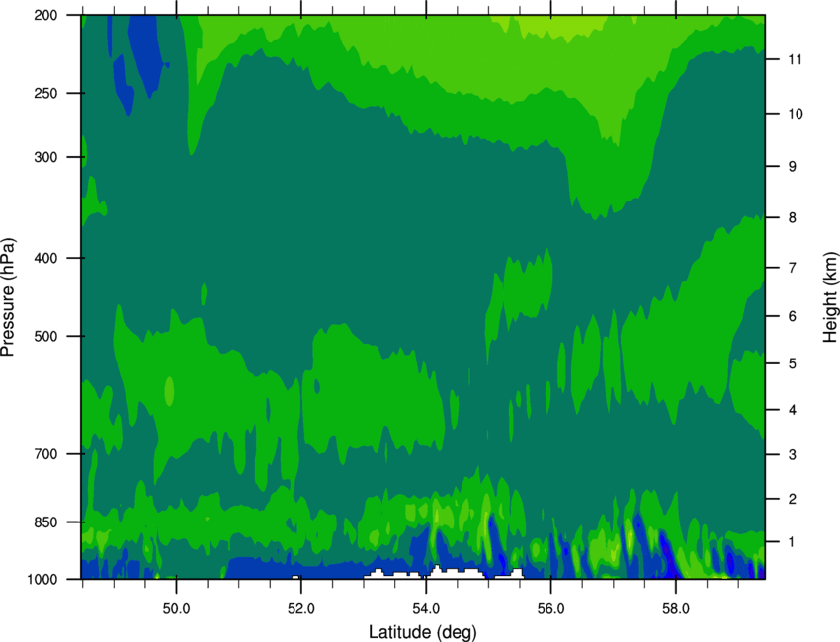Pick the 7 km height label
The height and width of the screenshot is (642, 840).
pyautogui.click(x=793, y=268)
